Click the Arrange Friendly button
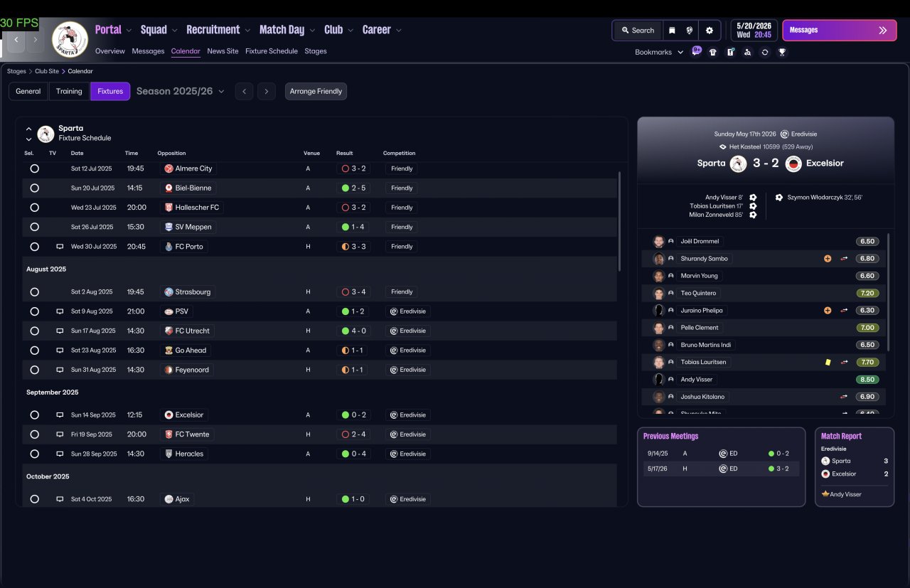 pyautogui.click(x=316, y=92)
